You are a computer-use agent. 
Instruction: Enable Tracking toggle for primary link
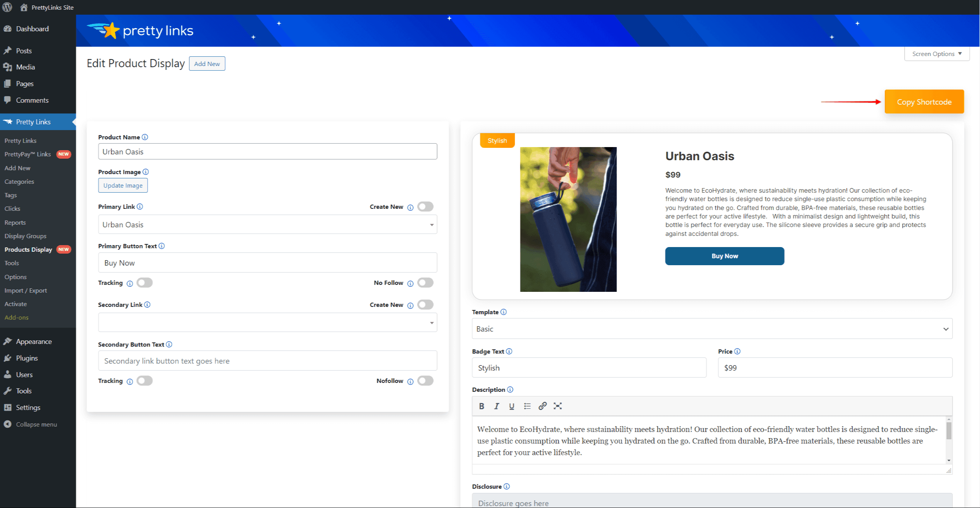click(145, 283)
